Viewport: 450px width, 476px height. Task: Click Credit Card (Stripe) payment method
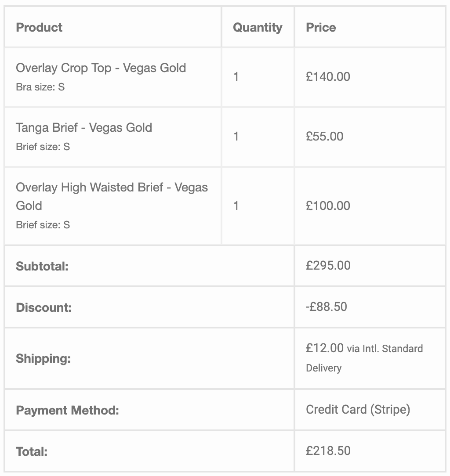[358, 410]
